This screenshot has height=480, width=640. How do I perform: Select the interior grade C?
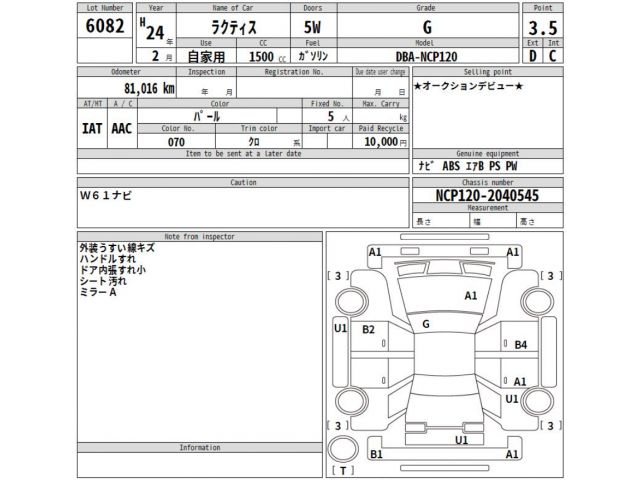pyautogui.click(x=553, y=56)
